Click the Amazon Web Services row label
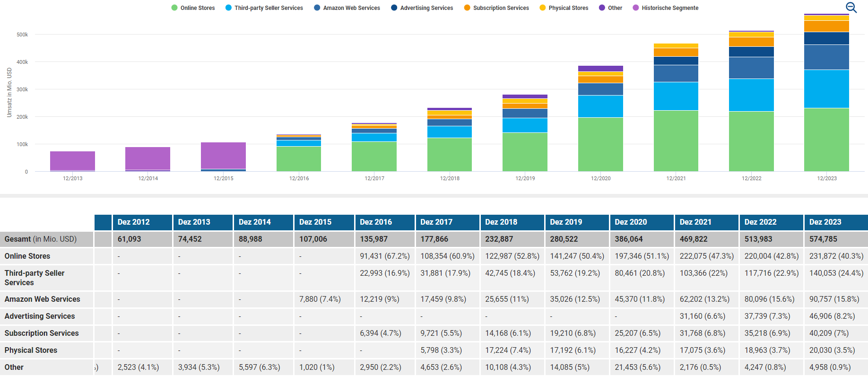This screenshot has height=376, width=868. [43, 299]
